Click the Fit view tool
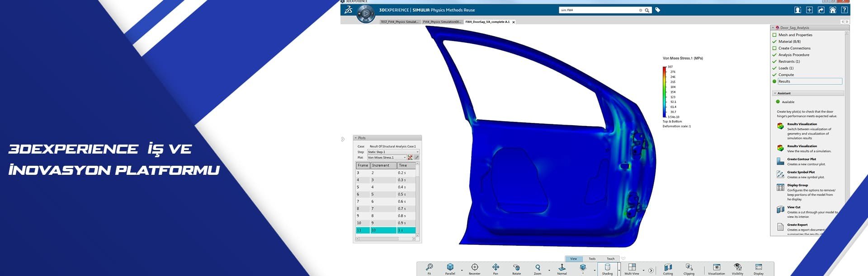The image size is (868, 276). point(429,269)
